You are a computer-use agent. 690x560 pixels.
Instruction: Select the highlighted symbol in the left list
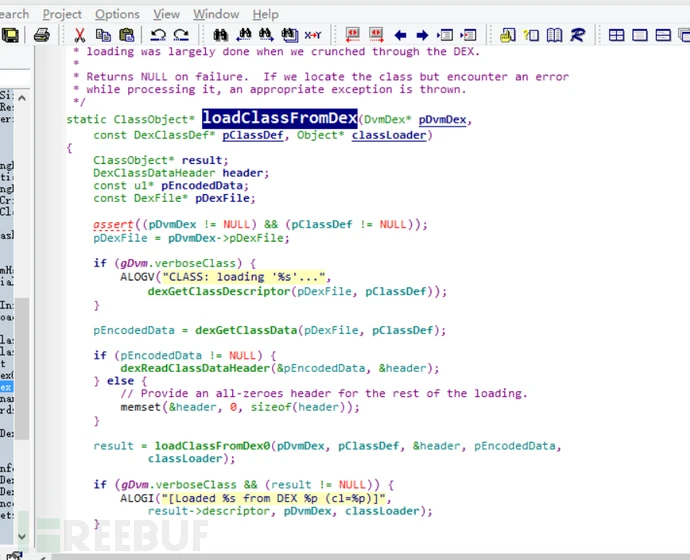[7, 387]
